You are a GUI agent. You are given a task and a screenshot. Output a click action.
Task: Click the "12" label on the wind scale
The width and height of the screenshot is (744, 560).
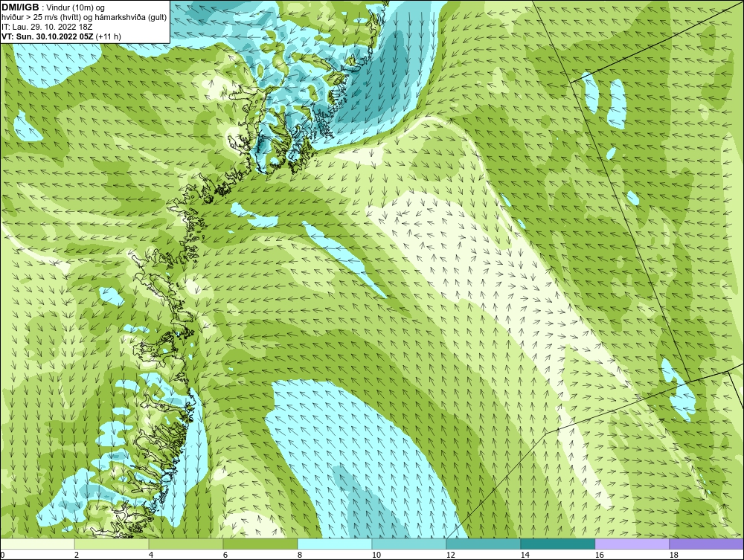(x=451, y=556)
